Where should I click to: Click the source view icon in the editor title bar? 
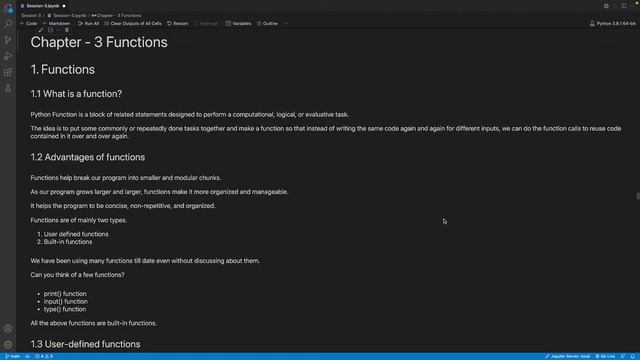point(606,6)
